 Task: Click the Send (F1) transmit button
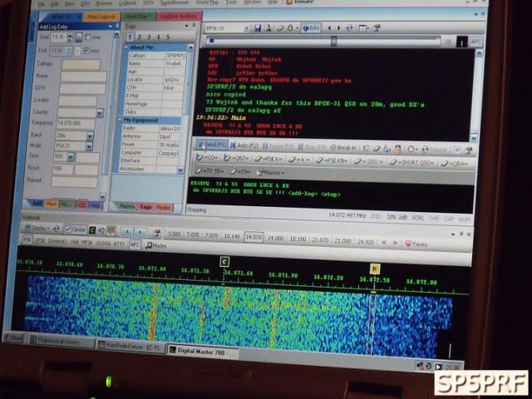[x=211, y=144]
